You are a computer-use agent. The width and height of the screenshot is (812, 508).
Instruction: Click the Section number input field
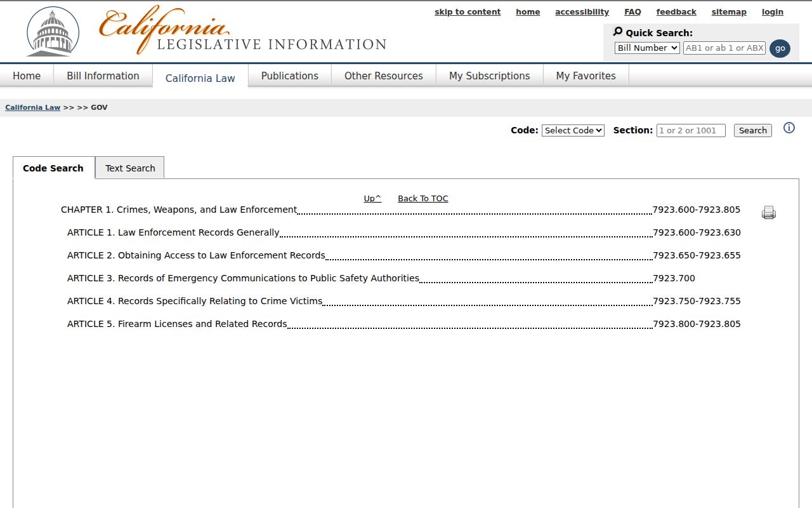[691, 130]
